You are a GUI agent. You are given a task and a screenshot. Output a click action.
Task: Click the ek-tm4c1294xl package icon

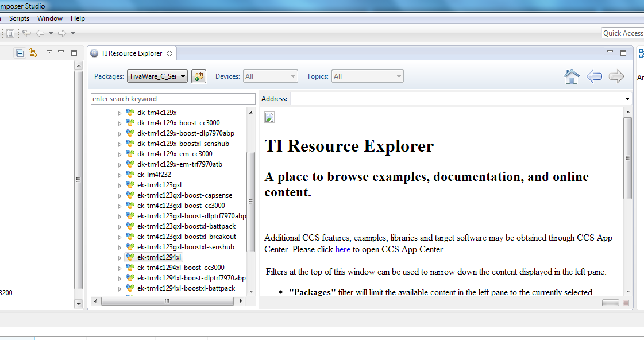(130, 257)
